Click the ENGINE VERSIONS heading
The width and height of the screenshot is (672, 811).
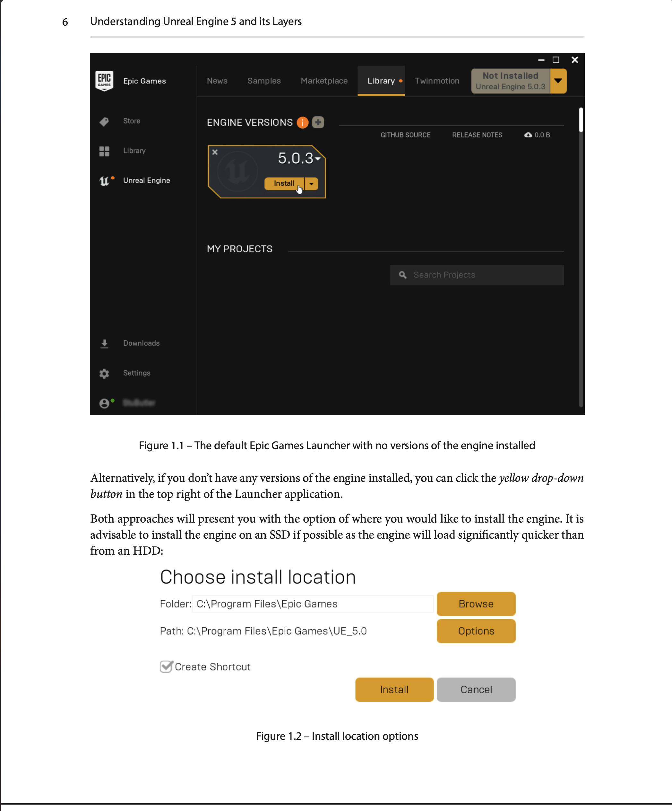[x=250, y=123]
